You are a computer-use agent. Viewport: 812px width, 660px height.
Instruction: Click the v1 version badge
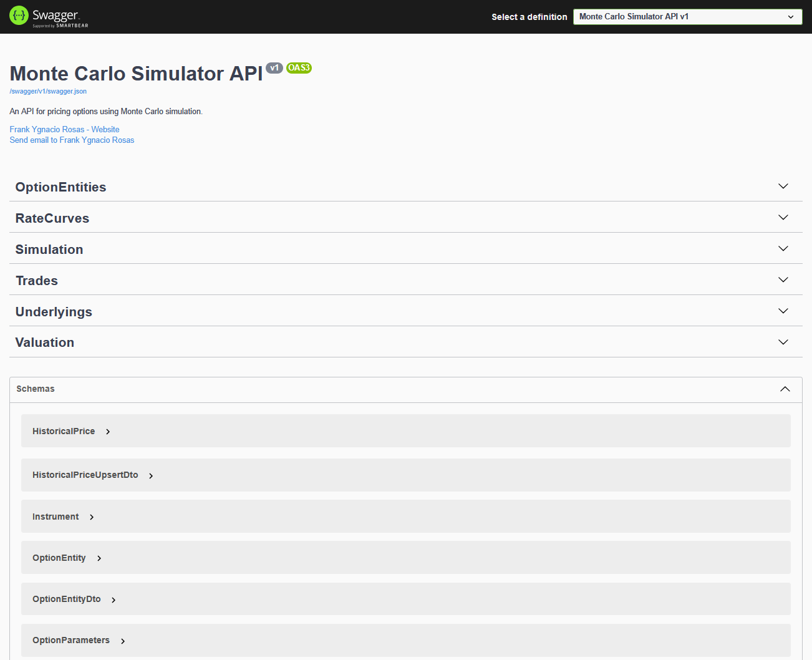(274, 68)
